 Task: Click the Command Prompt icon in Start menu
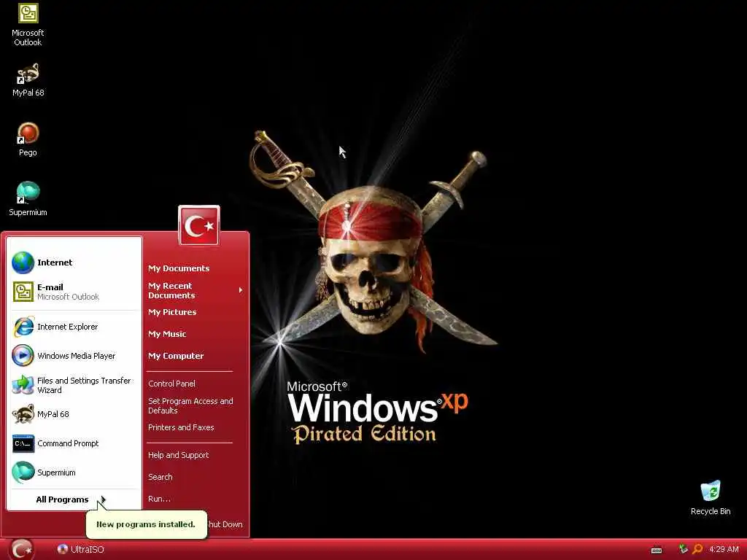coord(23,443)
